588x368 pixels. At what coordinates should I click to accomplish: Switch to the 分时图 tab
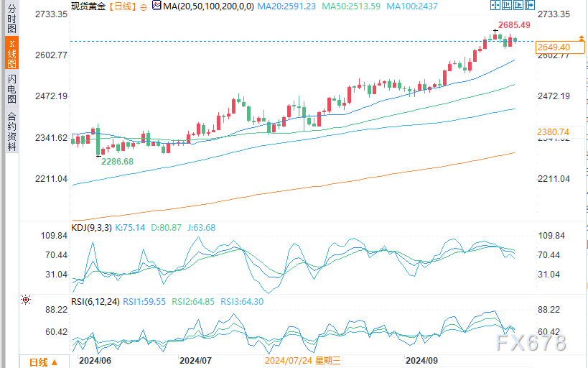(12, 19)
